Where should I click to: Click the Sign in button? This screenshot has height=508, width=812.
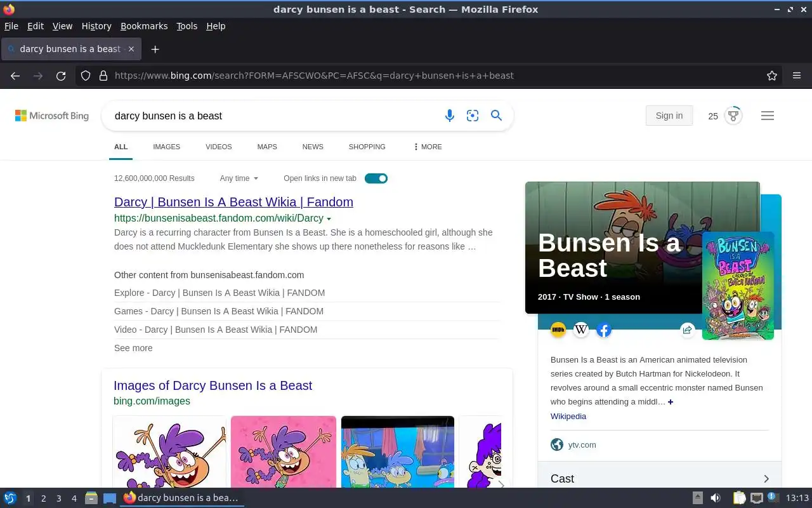pos(669,116)
